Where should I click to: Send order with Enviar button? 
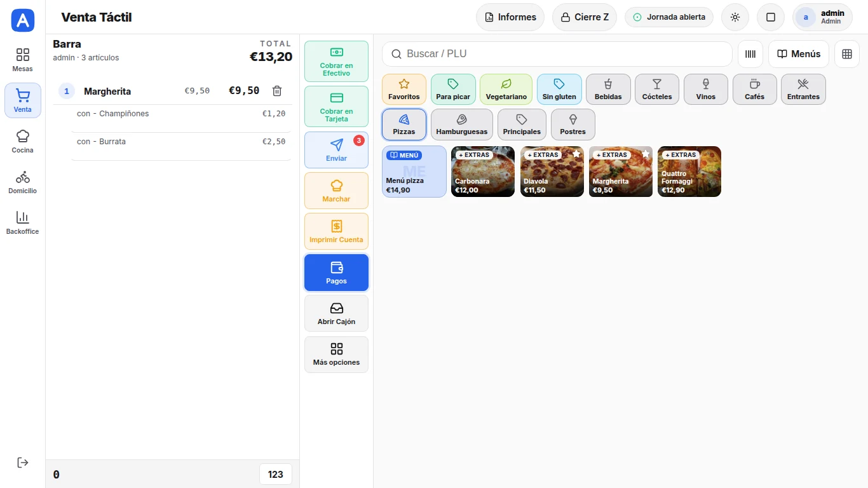336,150
